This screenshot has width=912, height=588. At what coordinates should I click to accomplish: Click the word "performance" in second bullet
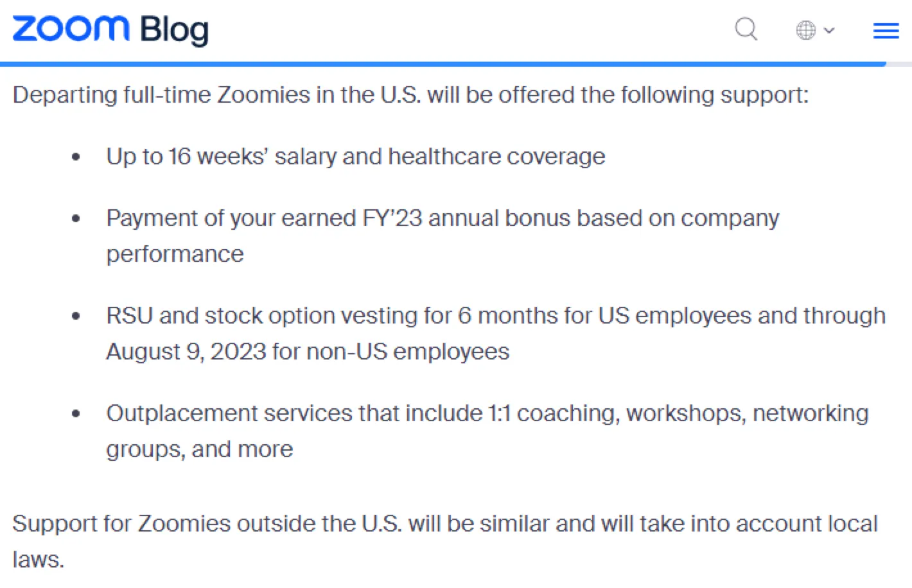(x=175, y=254)
